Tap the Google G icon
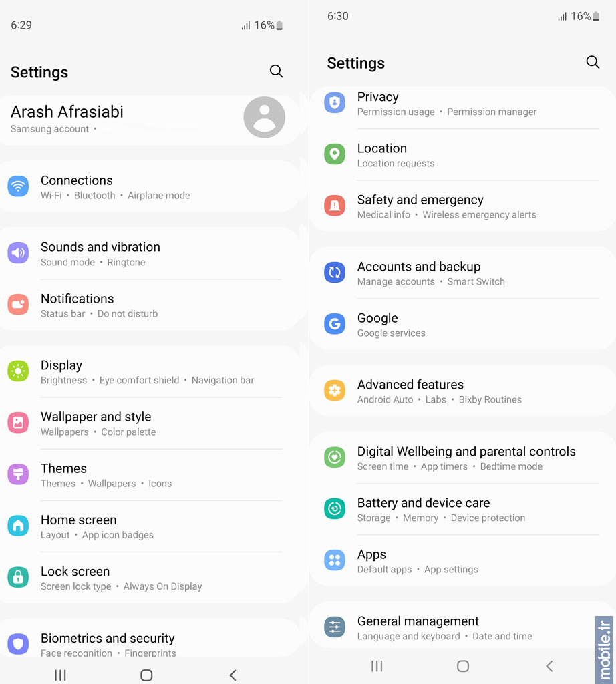The width and height of the screenshot is (616, 684). 335,324
